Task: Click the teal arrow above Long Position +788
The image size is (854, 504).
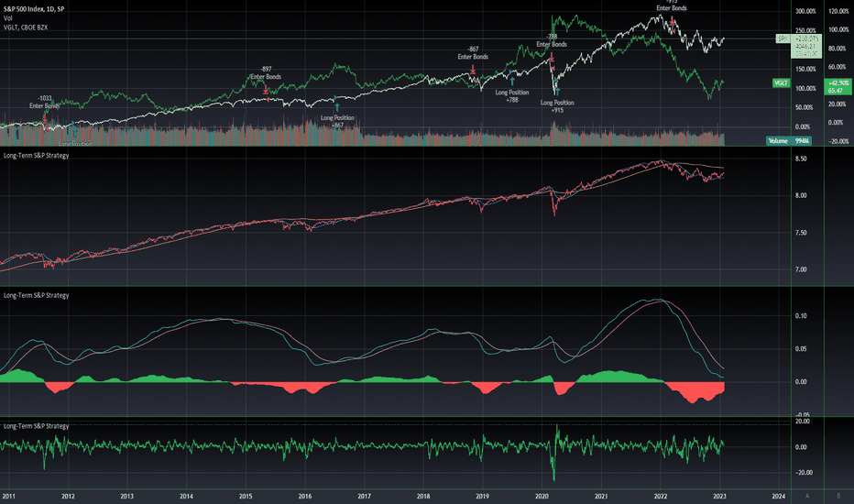Action: click(x=512, y=82)
